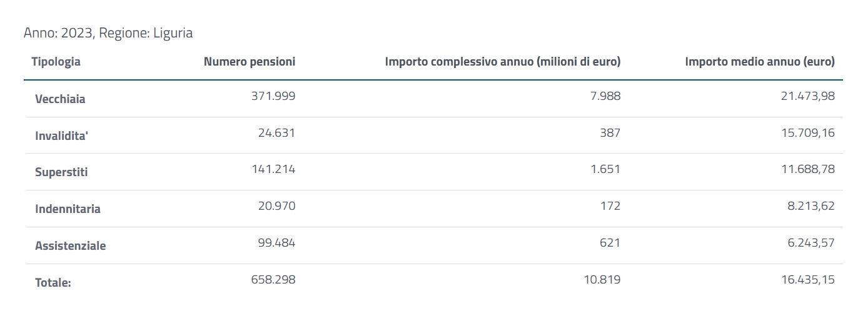868x321 pixels.
Task: Select the Superstiti row label
Action: coord(61,172)
